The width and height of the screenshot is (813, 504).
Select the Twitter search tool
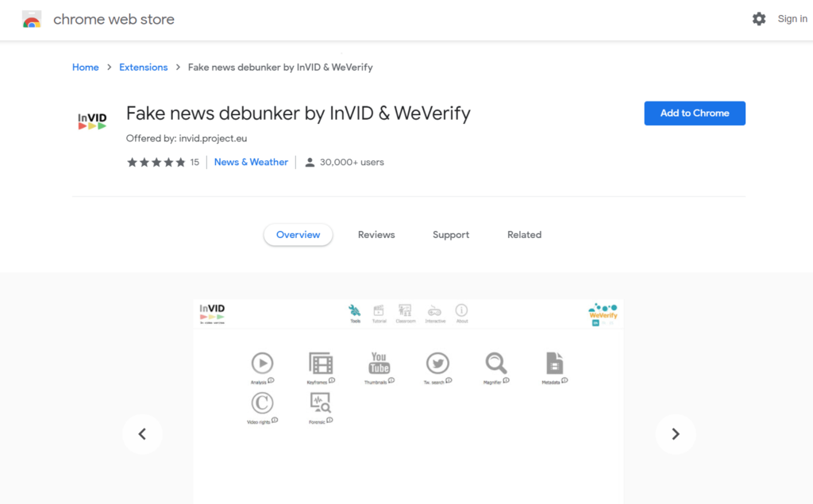pos(437,363)
